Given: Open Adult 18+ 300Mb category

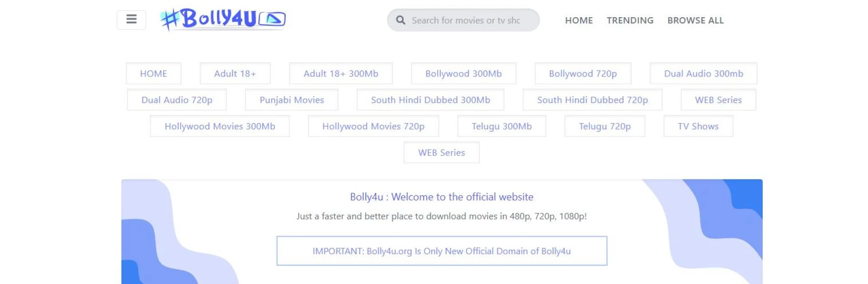Looking at the screenshot, I should pos(341,73).
